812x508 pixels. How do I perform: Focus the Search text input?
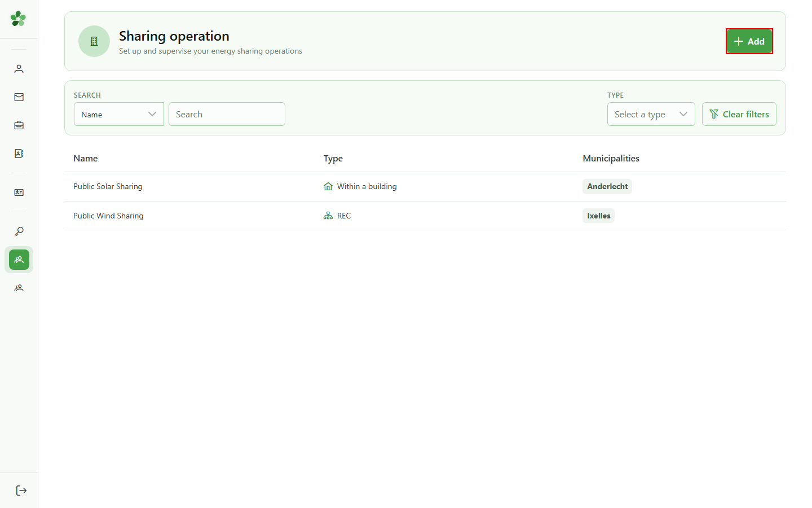(x=227, y=114)
